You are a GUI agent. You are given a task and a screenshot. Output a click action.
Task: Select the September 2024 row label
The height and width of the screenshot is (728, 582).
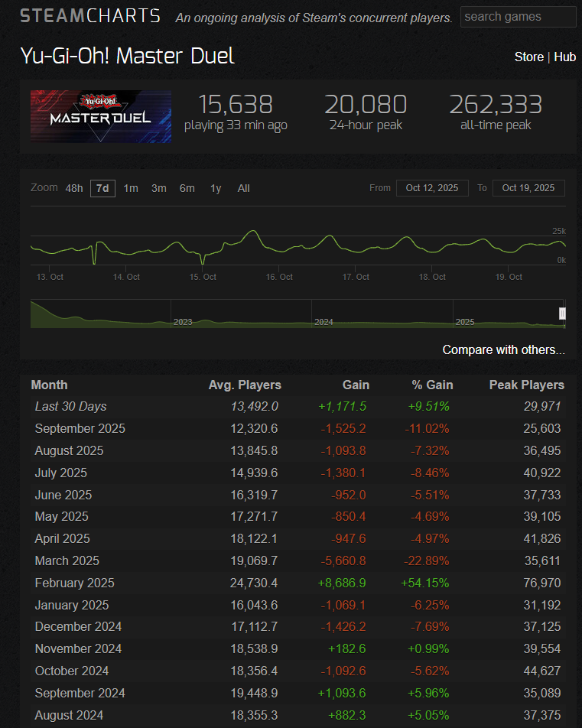pos(80,693)
